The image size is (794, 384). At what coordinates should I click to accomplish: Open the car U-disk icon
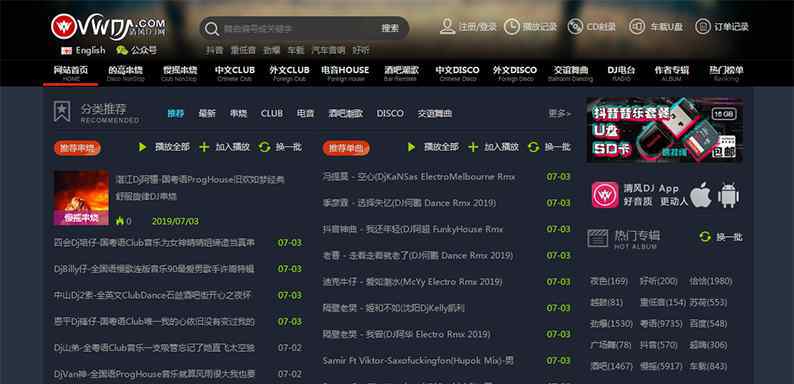click(x=637, y=26)
